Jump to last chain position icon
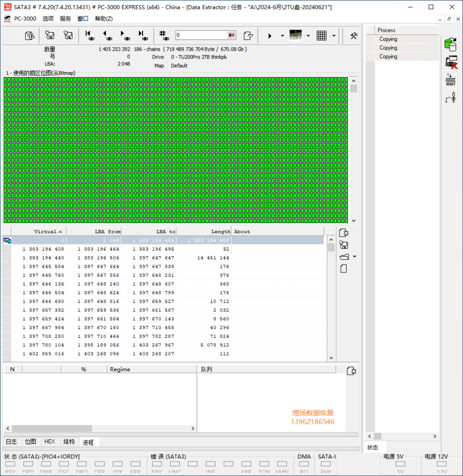Image resolution: width=463 pixels, height=476 pixels. pos(143,35)
